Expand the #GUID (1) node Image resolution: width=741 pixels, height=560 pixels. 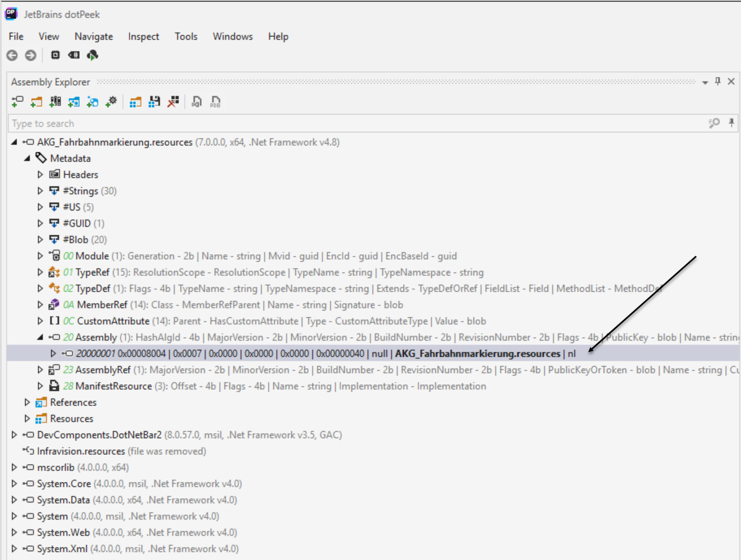coord(40,223)
